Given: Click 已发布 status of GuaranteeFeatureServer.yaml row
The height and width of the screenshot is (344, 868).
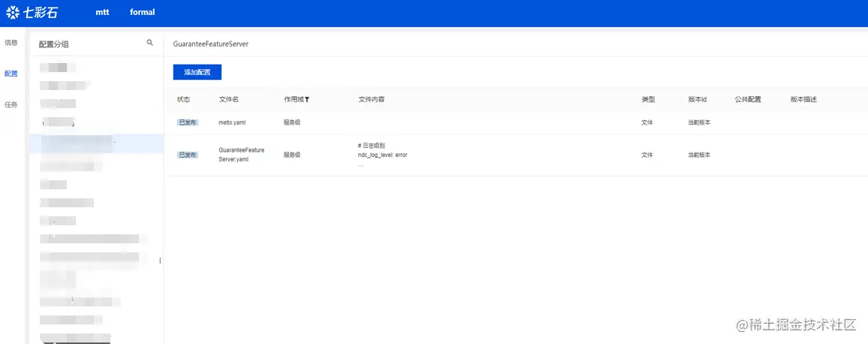Looking at the screenshot, I should coord(188,155).
